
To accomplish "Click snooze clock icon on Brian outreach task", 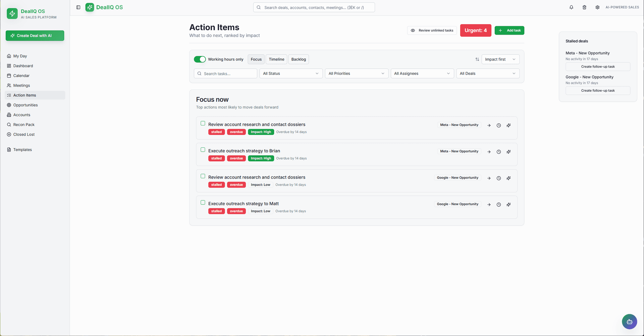I will click(499, 152).
